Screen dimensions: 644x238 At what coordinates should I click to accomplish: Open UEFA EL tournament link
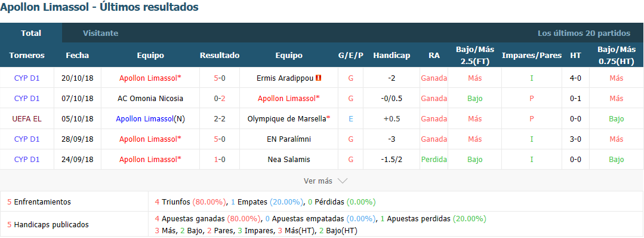click(27, 118)
